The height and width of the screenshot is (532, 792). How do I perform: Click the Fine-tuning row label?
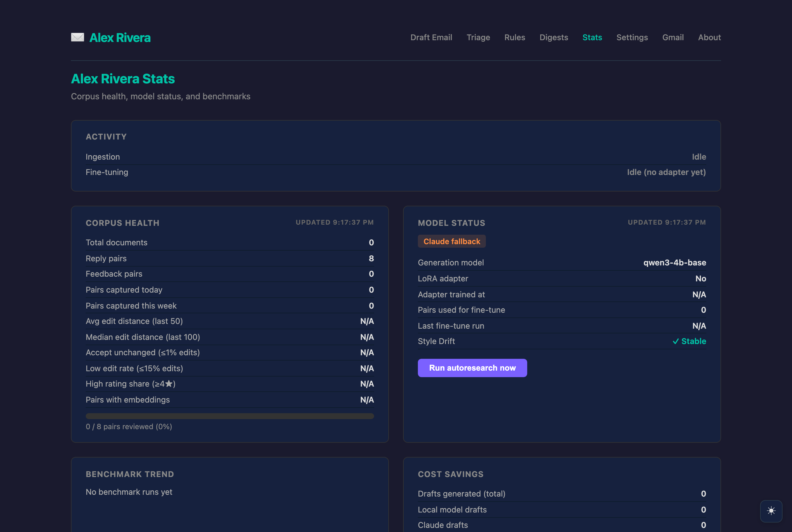tap(106, 172)
